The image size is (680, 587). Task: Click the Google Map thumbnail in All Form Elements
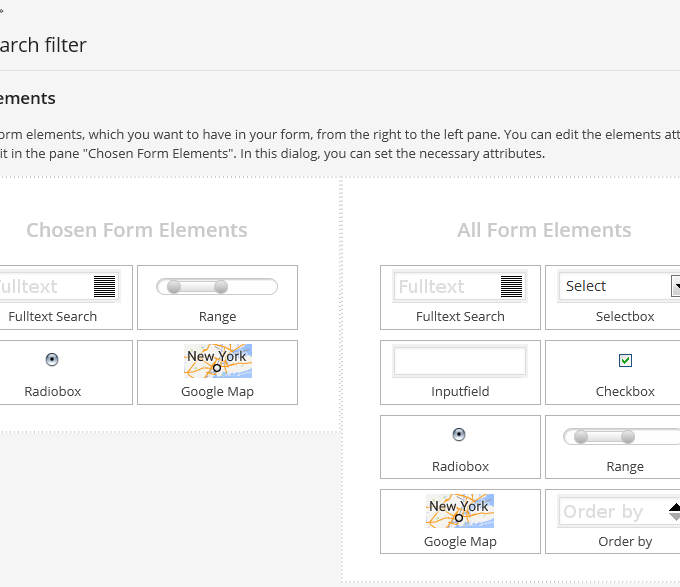pos(460,510)
